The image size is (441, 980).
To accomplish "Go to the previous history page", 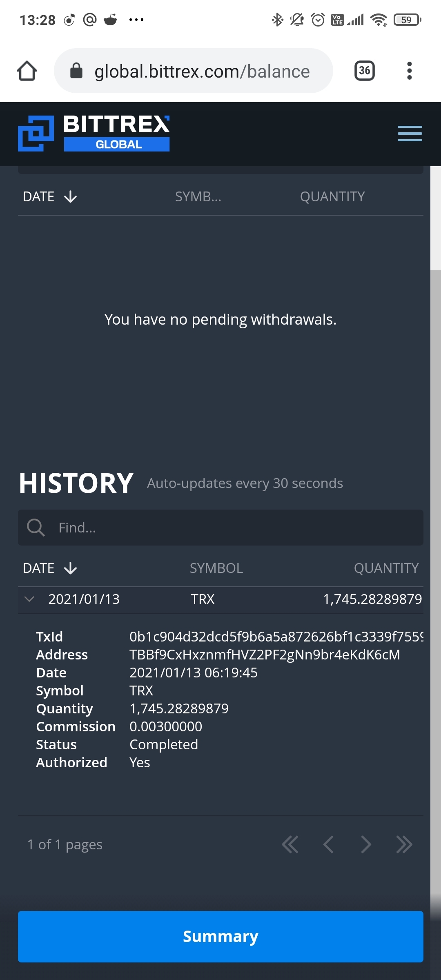I will click(328, 844).
